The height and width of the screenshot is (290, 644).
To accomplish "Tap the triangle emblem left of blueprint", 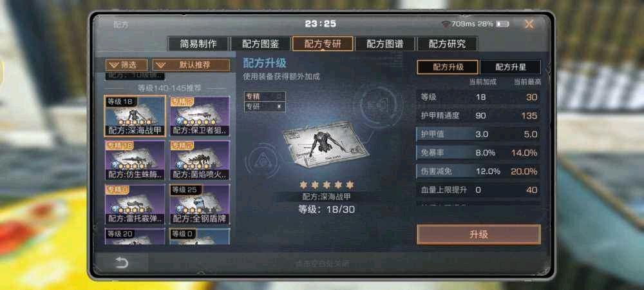I will coord(261,161).
